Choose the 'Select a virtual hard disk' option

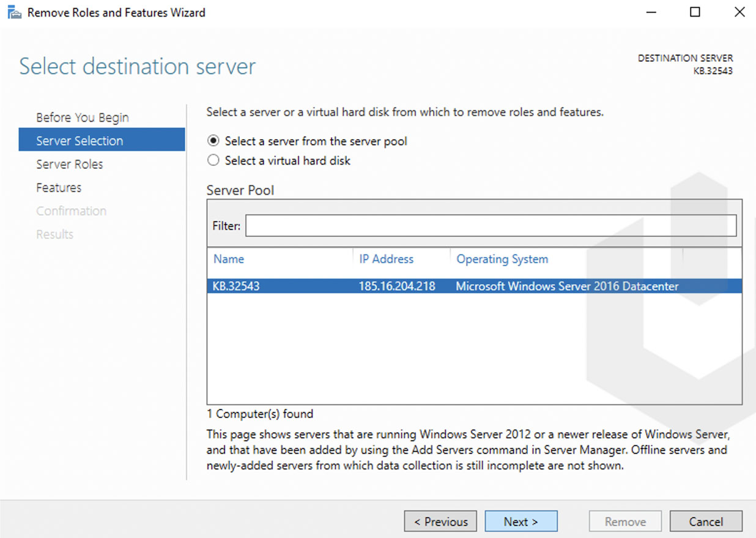click(213, 160)
